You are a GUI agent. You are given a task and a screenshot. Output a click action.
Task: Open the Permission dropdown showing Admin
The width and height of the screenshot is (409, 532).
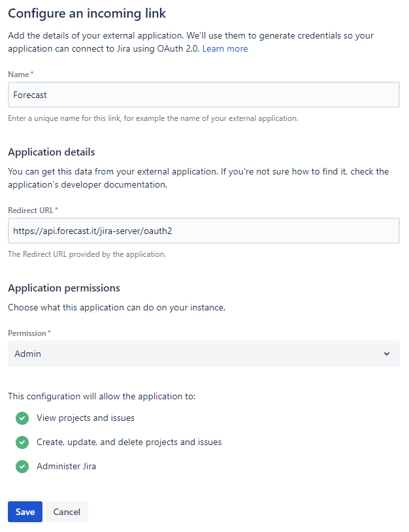tap(204, 354)
